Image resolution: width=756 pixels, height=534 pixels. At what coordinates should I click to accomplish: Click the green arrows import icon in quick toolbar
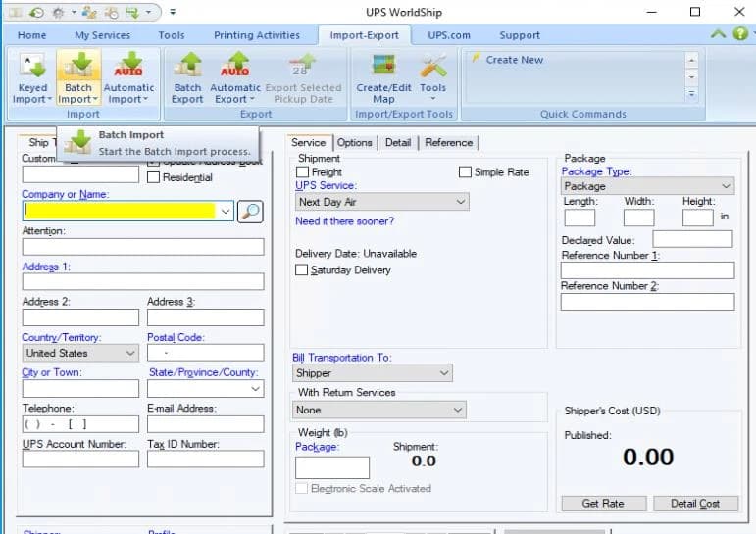coord(132,12)
